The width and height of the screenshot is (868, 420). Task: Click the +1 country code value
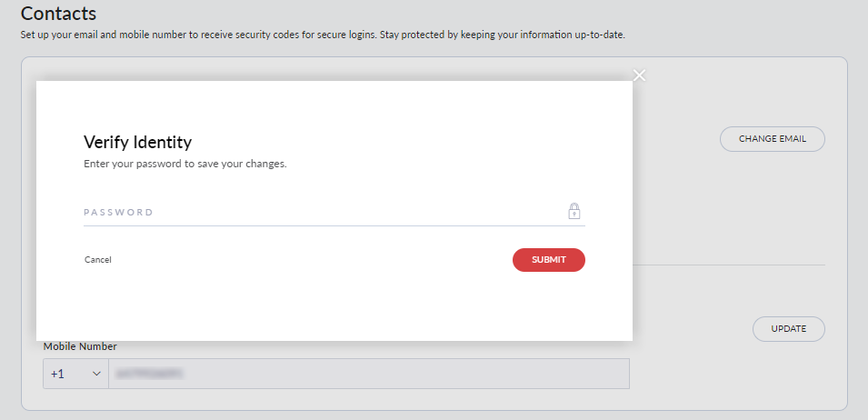[57, 374]
